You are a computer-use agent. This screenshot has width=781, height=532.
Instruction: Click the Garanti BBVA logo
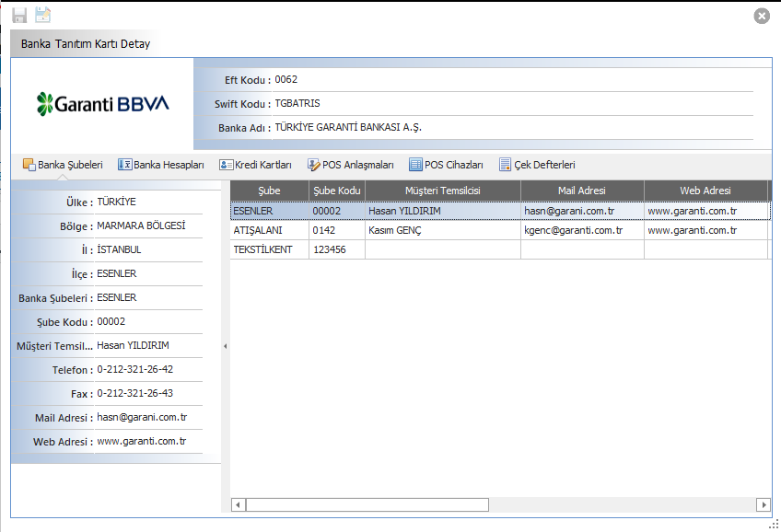102,103
